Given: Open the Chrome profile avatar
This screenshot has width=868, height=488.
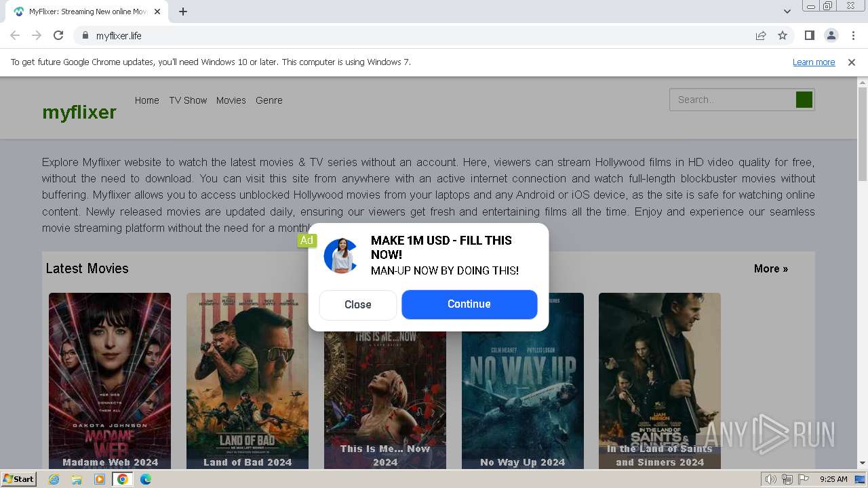Looking at the screenshot, I should 831,35.
